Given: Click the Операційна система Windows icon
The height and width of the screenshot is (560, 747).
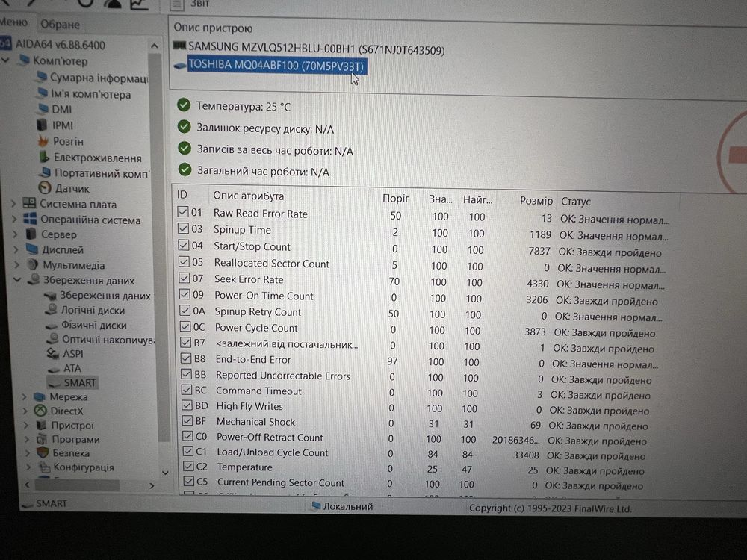Looking at the screenshot, I should [x=30, y=219].
